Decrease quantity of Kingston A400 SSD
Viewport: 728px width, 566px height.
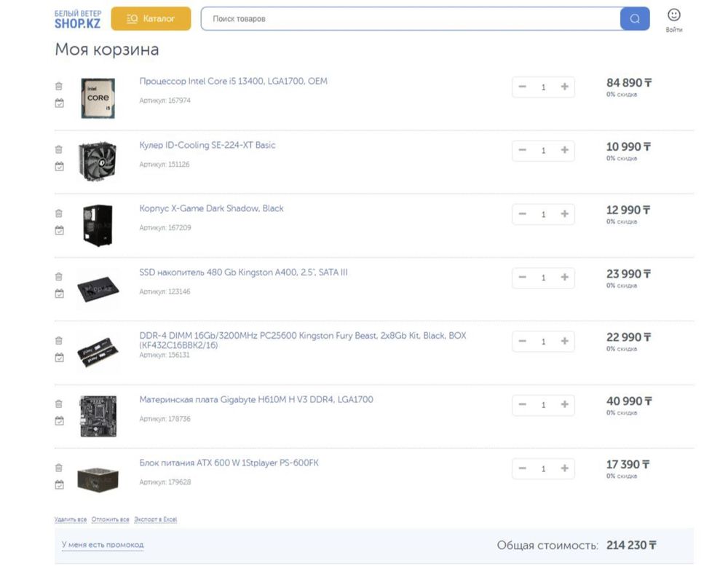(522, 277)
